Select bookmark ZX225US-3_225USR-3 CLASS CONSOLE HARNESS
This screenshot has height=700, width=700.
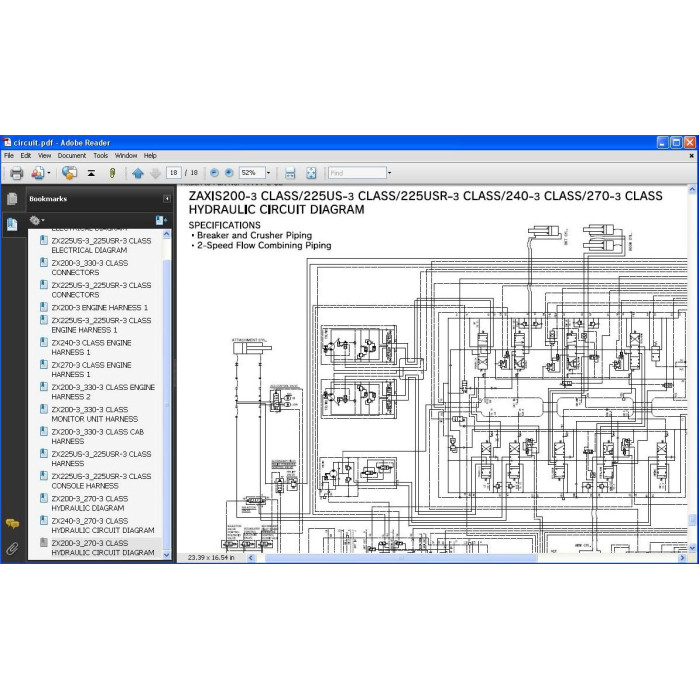point(101,481)
